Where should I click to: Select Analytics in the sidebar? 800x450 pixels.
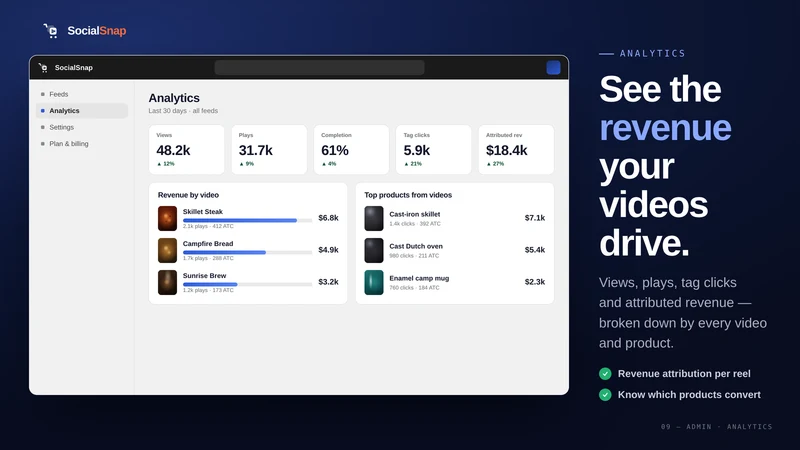tap(82, 111)
